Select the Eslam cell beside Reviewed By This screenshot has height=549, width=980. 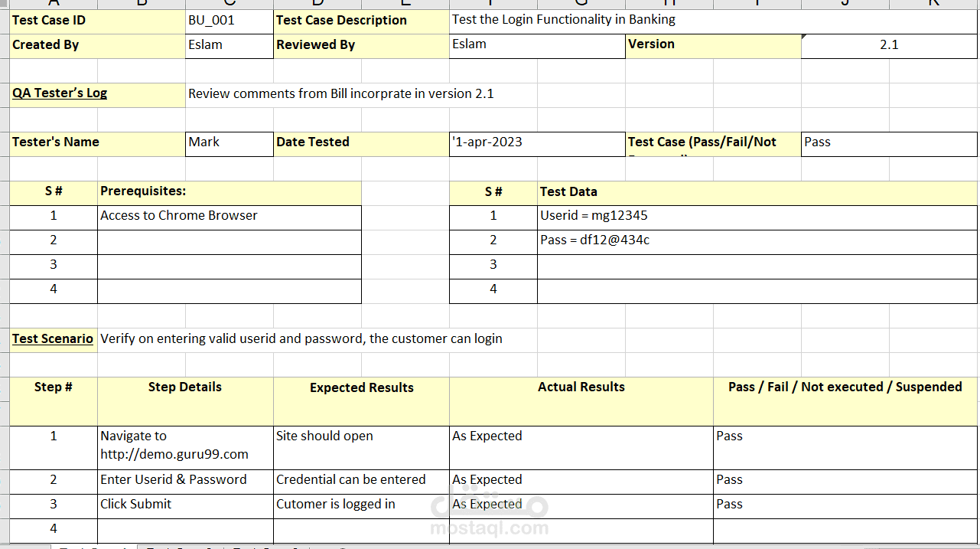click(x=537, y=46)
